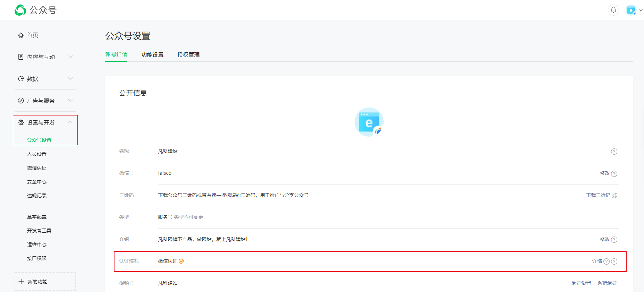Click the 解除绑定 link
Image resolution: width=644 pixels, height=292 pixels.
coord(608,283)
